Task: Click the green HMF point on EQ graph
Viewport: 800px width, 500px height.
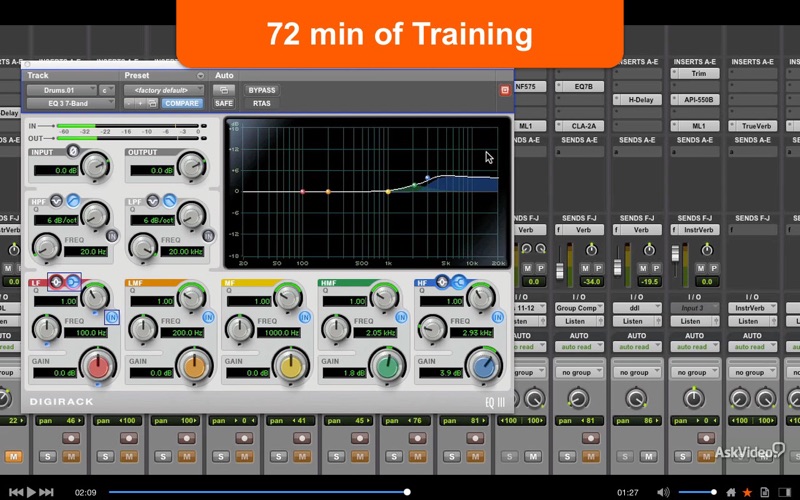Action: [415, 186]
